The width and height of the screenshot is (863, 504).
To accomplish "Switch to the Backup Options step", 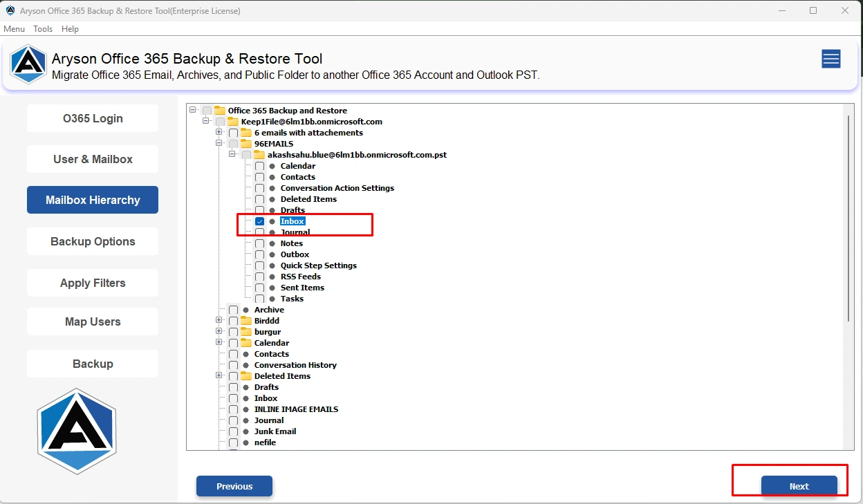I will pyautogui.click(x=93, y=241).
